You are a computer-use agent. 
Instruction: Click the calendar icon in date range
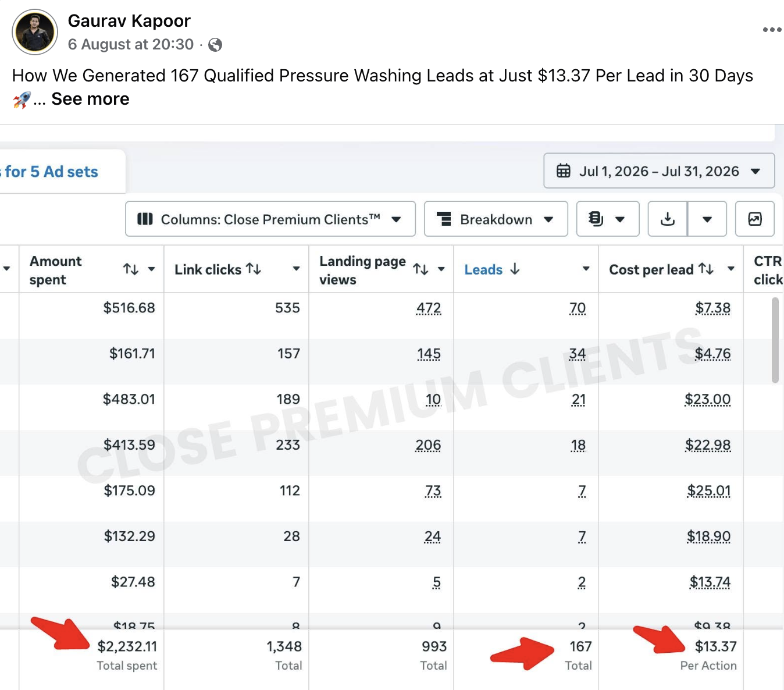point(564,171)
